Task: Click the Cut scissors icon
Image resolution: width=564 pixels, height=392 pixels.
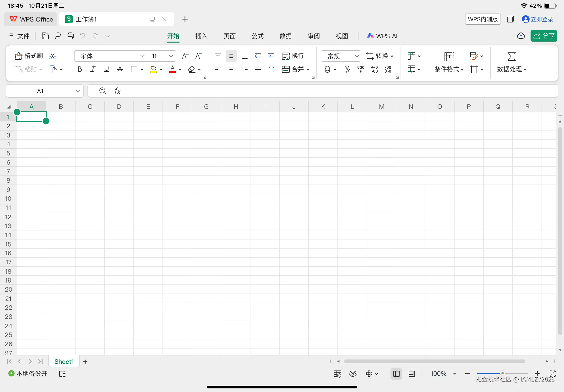Action: click(x=53, y=56)
